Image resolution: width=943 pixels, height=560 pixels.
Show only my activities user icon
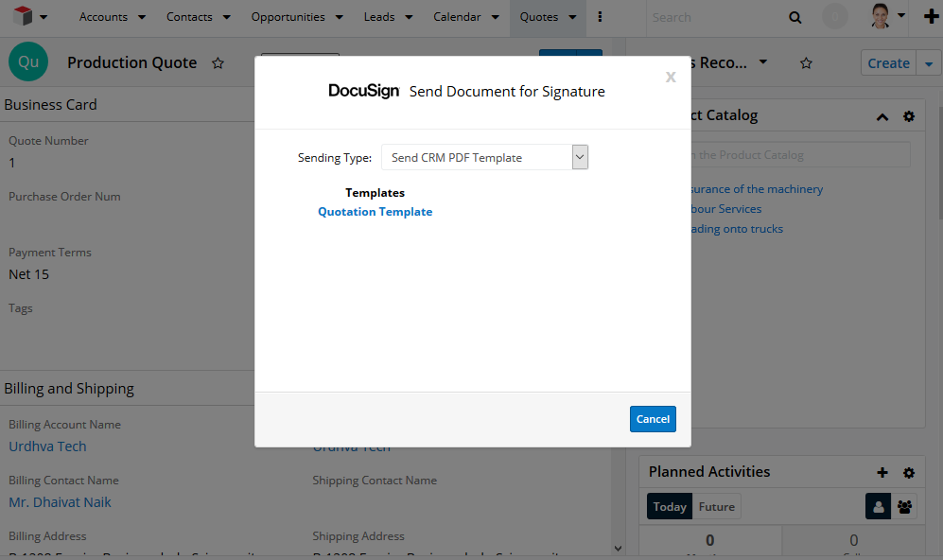[878, 506]
